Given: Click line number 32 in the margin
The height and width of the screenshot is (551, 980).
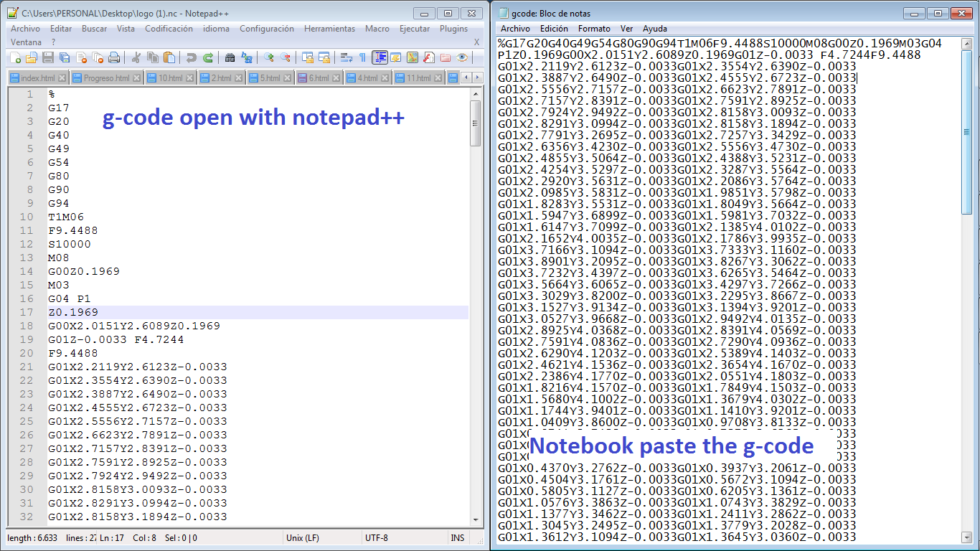Looking at the screenshot, I should (27, 517).
